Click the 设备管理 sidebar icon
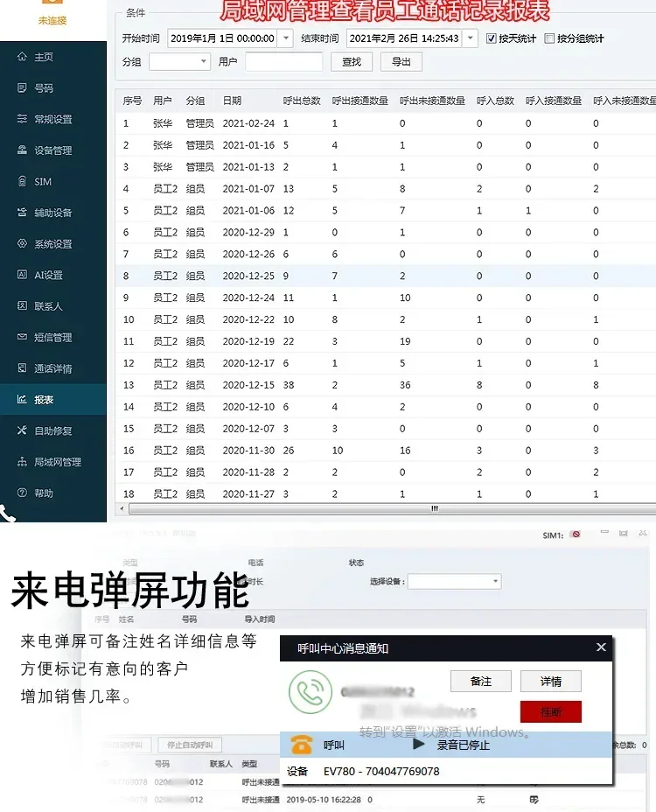The height and width of the screenshot is (812, 656). point(22,150)
